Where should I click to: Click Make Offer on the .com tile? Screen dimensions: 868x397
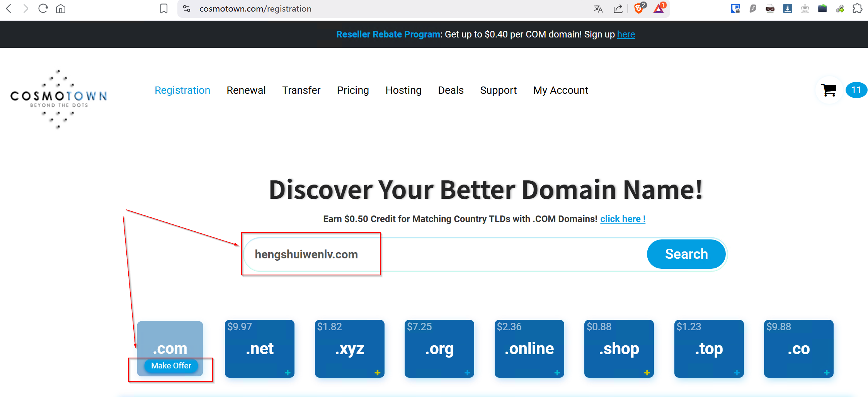coord(171,366)
